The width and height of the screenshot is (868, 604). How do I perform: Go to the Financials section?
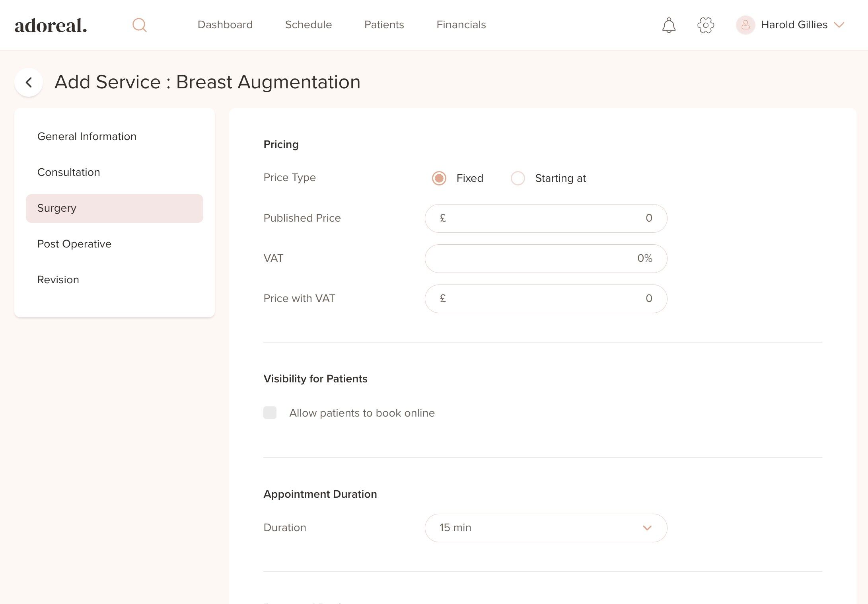[x=461, y=25]
